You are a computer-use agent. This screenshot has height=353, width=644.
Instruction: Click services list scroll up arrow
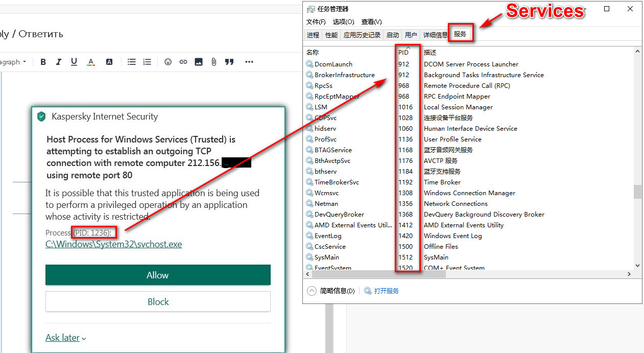637,52
